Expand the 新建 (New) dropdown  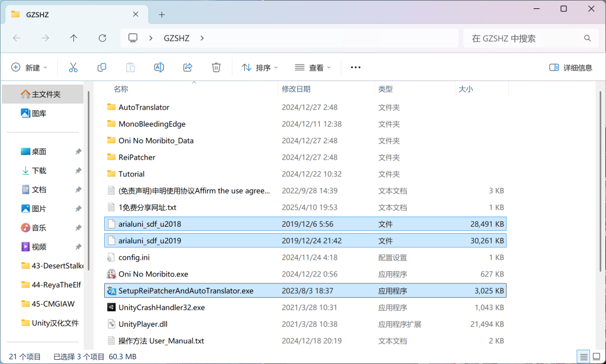30,67
